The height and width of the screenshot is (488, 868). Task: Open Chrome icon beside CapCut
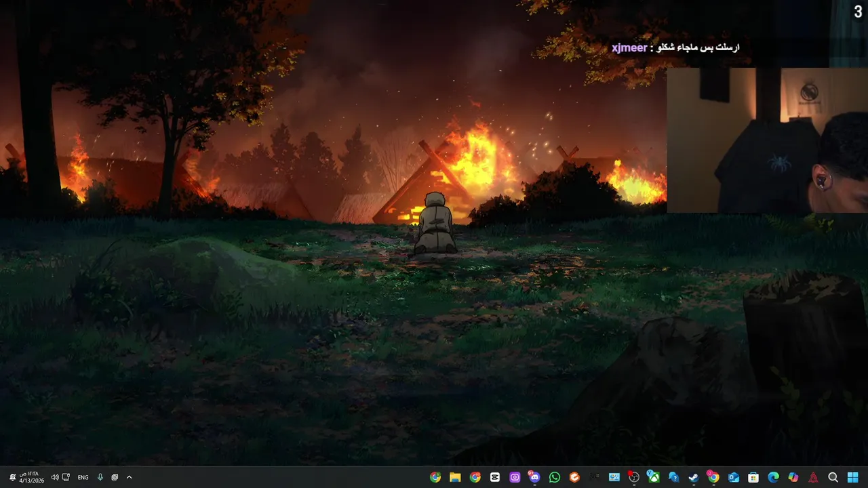(x=475, y=477)
